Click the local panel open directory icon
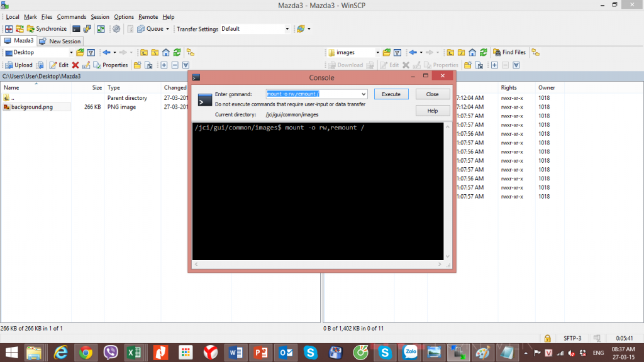This screenshot has width=644, height=362. pyautogui.click(x=80, y=53)
